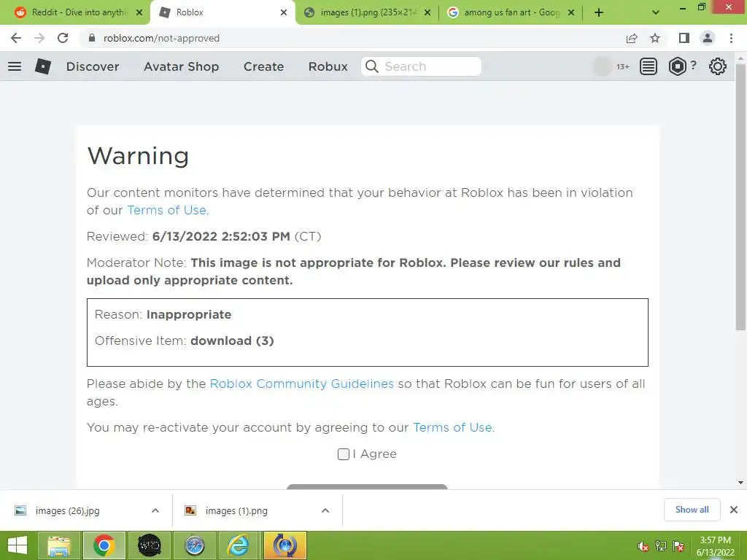The width and height of the screenshot is (747, 560).
Task: Close the downloads bar
Action: (x=734, y=510)
